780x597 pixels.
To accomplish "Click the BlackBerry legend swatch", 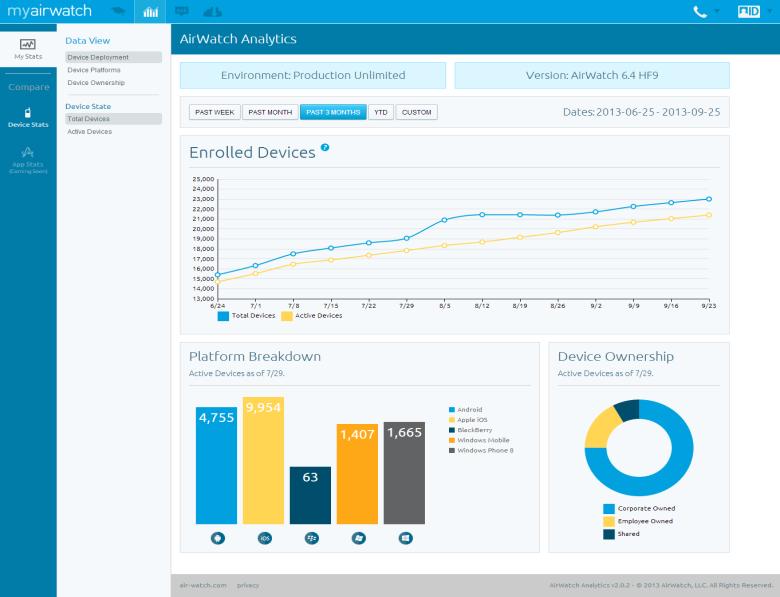I will [x=452, y=430].
